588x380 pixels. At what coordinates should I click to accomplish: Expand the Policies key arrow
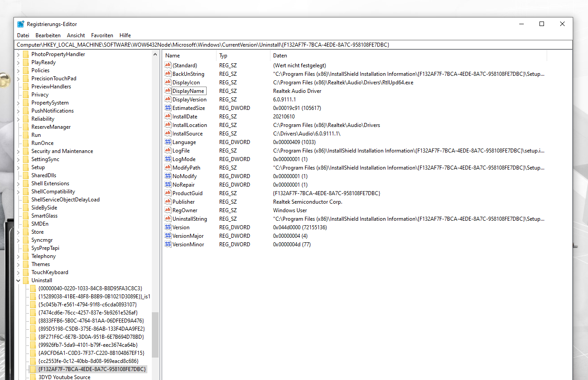(18, 70)
